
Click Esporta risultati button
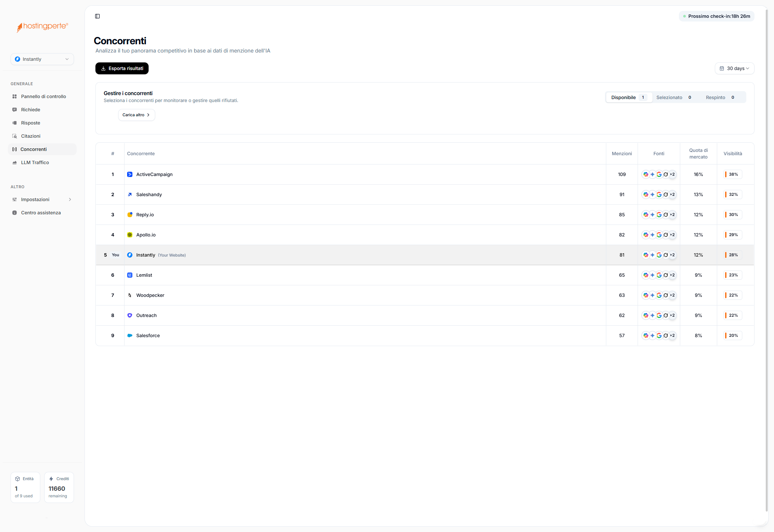pos(122,68)
